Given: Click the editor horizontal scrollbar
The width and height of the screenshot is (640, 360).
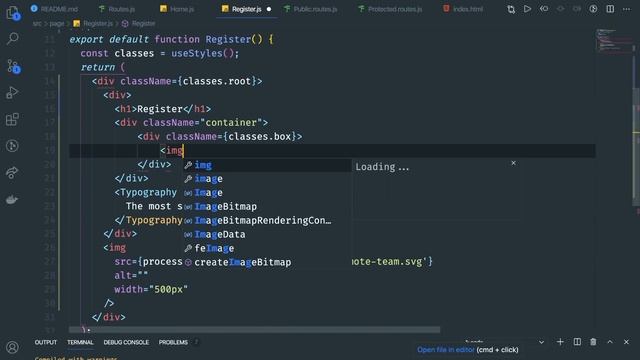Looking at the screenshot, I should 255,329.
